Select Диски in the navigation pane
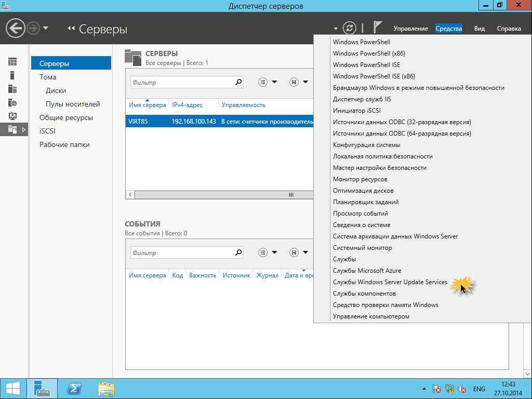This screenshot has height=399, width=532. [56, 90]
